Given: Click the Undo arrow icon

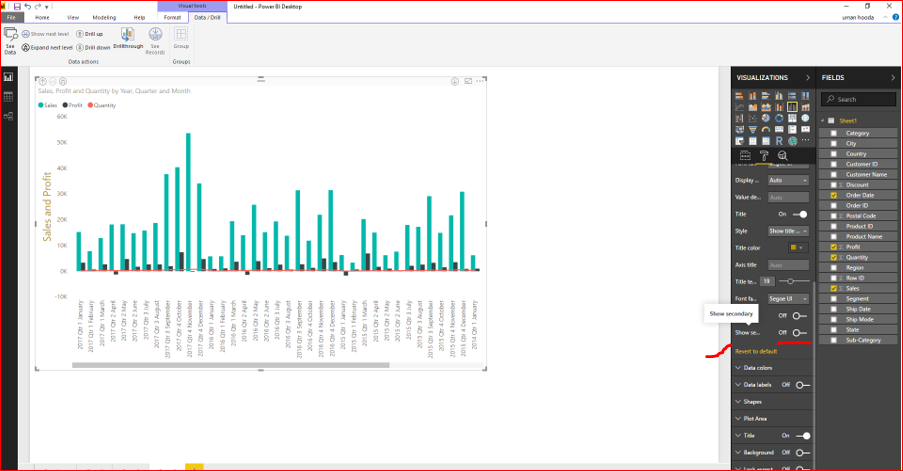Looking at the screenshot, I should pos(27,6).
